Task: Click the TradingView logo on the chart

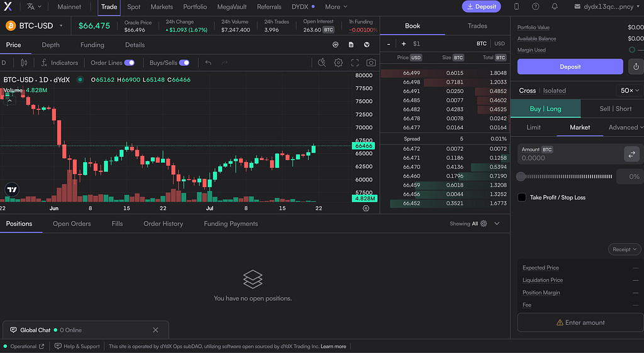Action: [x=12, y=190]
